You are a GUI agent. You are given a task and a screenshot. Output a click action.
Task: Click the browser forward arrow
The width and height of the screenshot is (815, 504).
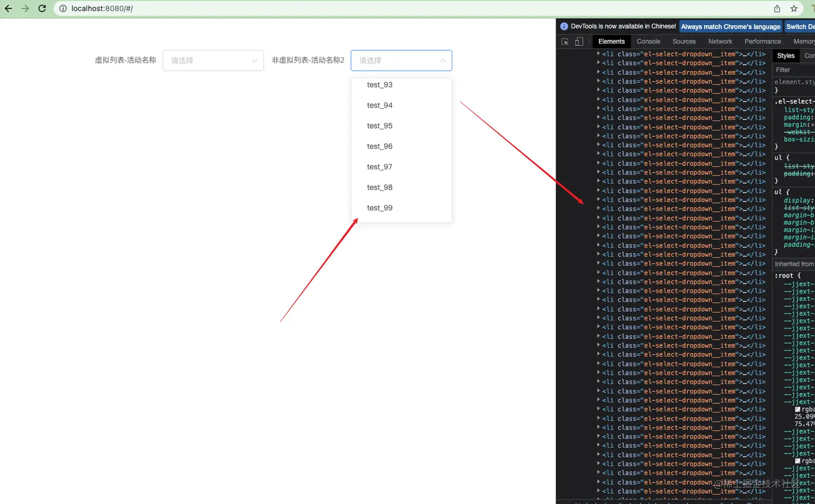click(x=25, y=9)
